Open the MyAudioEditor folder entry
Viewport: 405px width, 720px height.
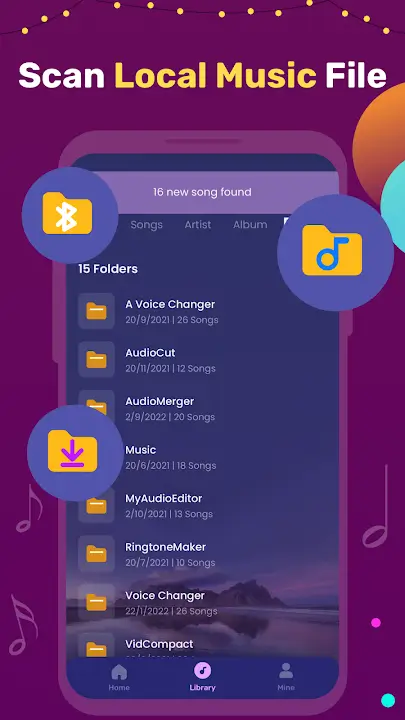pos(202,505)
